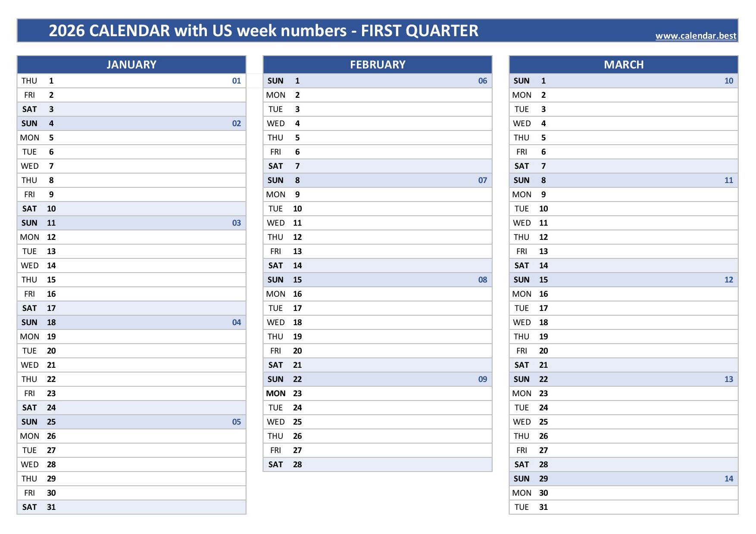The image size is (756, 534).
Task: Select week number 02 in January
Action: click(237, 124)
